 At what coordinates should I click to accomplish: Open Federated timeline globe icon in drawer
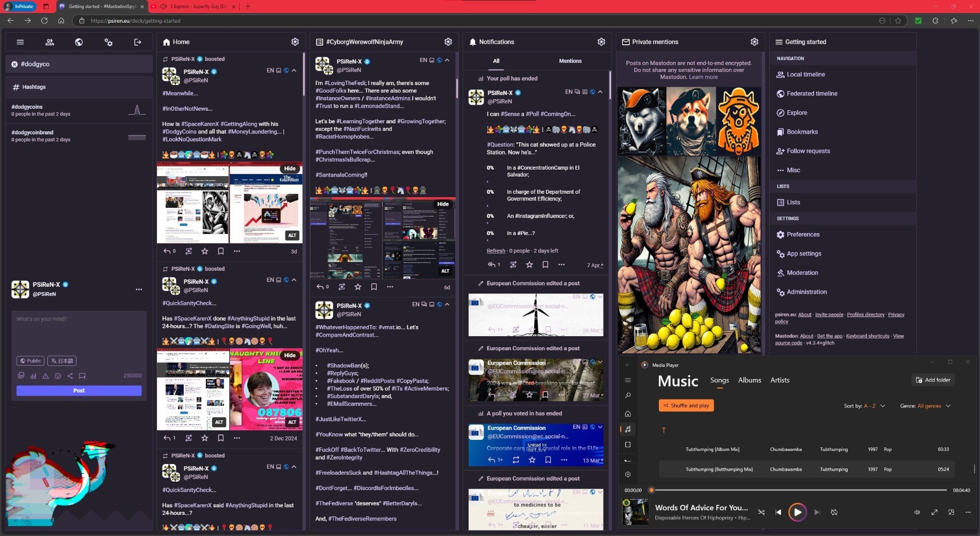[79, 42]
